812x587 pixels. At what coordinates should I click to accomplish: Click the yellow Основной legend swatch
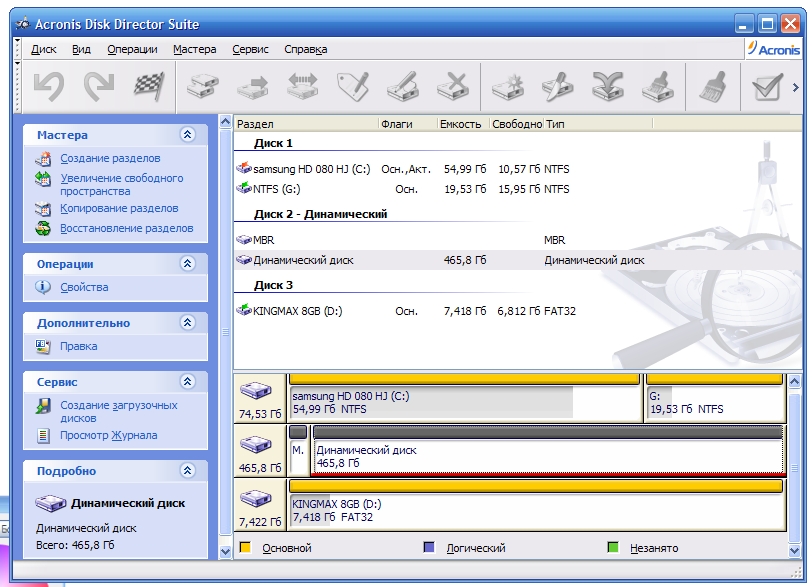pyautogui.click(x=245, y=548)
